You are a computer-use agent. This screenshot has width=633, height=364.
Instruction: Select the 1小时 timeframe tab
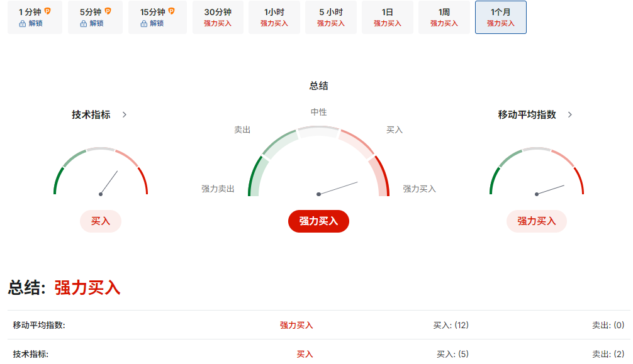pos(274,18)
